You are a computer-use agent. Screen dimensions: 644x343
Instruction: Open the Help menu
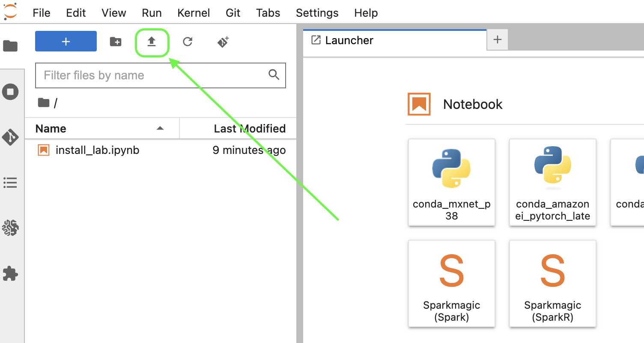[x=366, y=13]
